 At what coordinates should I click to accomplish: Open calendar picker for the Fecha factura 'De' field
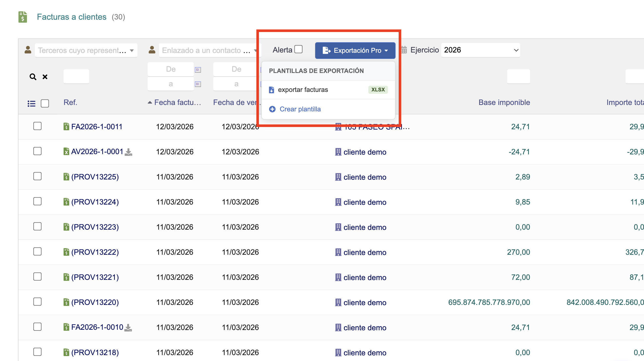(198, 70)
